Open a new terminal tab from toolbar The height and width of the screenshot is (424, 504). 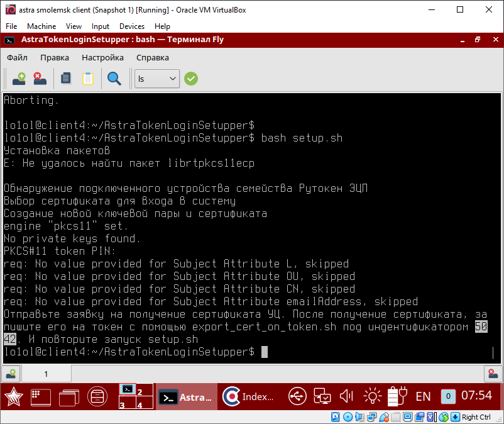[19, 79]
